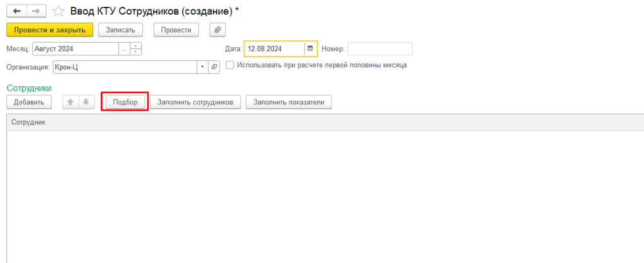Decrease month using the stepper down arrow
Image resolution: width=644 pixels, height=263 pixels.
click(136, 52)
